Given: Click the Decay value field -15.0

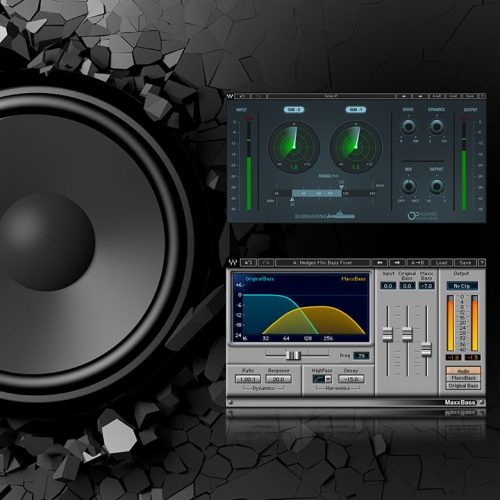Looking at the screenshot, I should tap(351, 379).
